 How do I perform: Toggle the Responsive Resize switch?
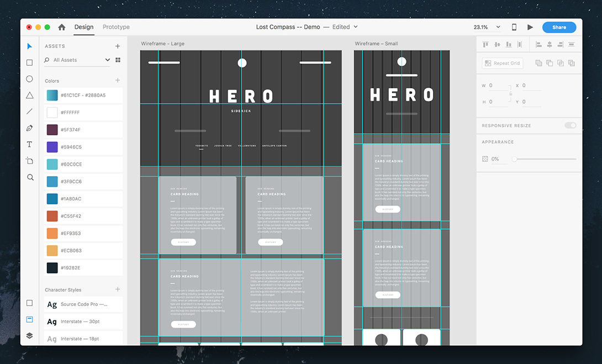pyautogui.click(x=570, y=125)
